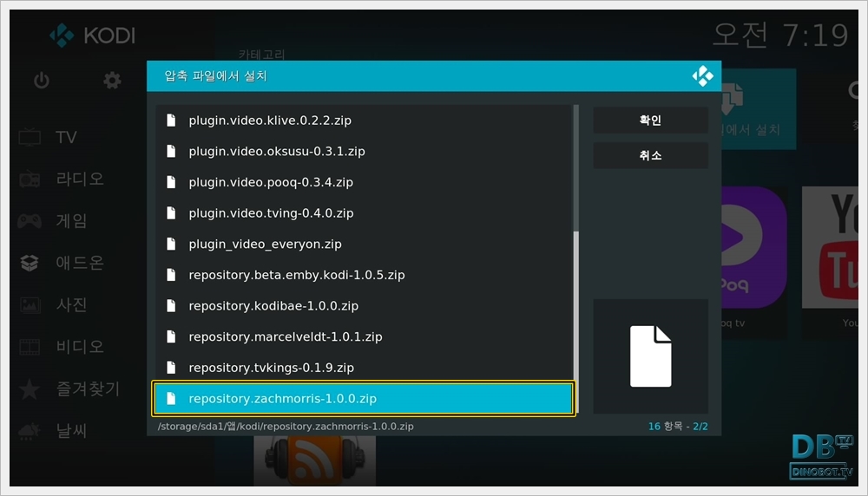This screenshot has width=868, height=496.
Task: Click the large file preview thumbnail
Action: click(650, 356)
